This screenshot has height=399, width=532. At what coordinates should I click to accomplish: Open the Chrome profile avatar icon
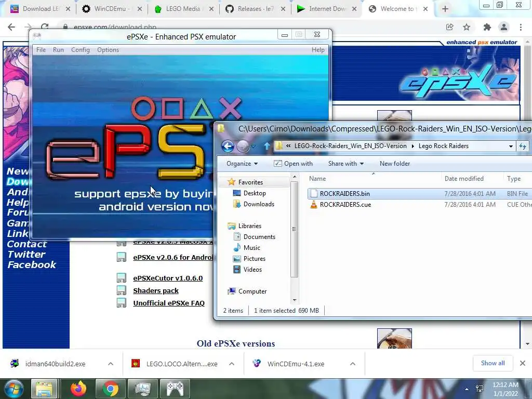tap(504, 27)
